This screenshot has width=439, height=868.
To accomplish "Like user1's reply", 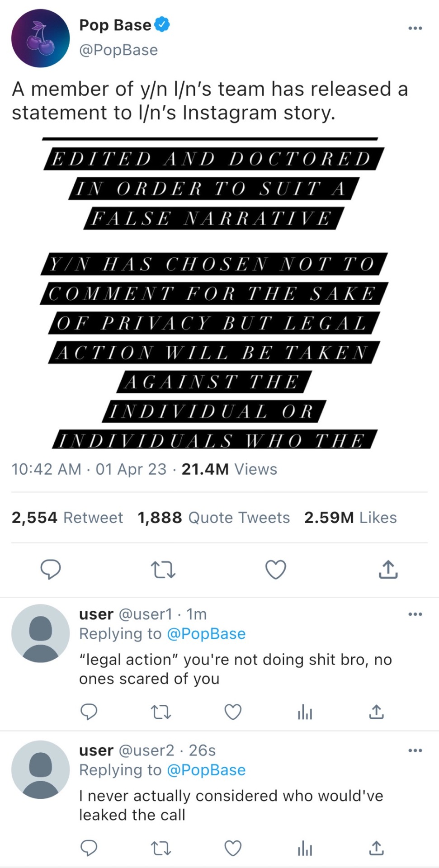I will [x=233, y=712].
